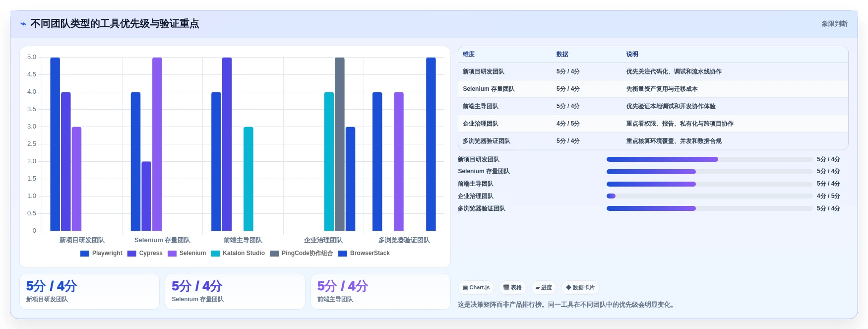Toggle Selenium legend color box

(x=172, y=254)
